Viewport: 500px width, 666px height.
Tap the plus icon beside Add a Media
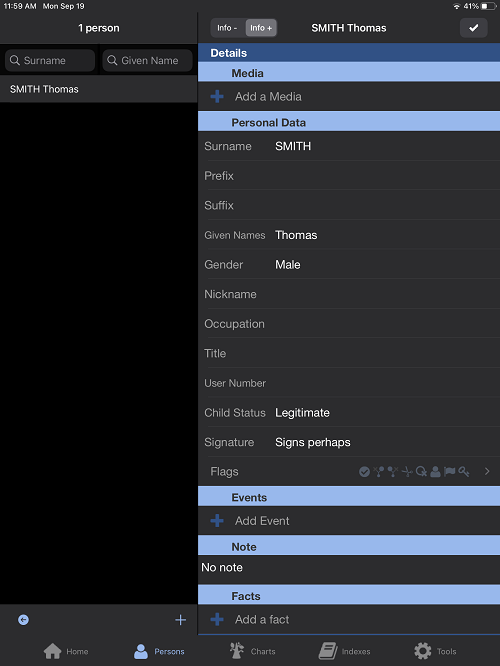(x=217, y=96)
